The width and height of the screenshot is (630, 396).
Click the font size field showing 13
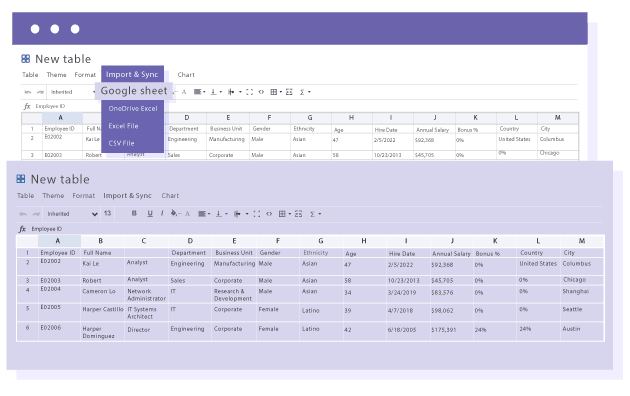point(108,213)
